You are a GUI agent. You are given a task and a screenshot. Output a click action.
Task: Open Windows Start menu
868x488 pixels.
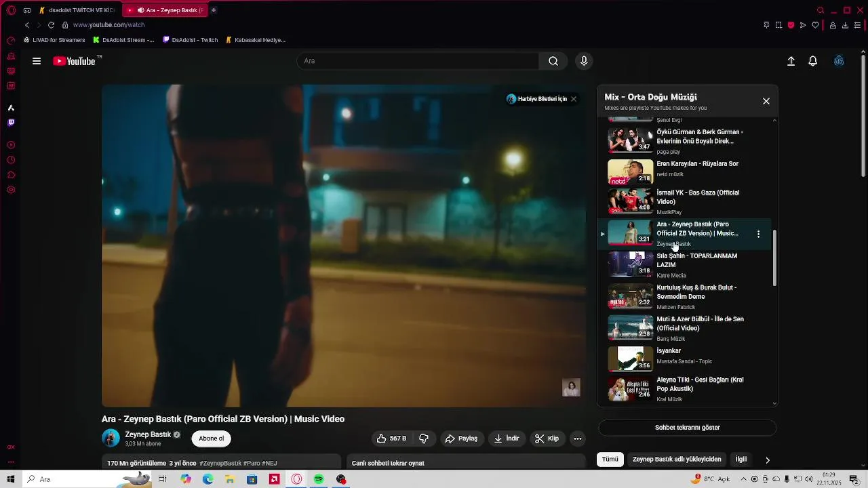point(11,479)
